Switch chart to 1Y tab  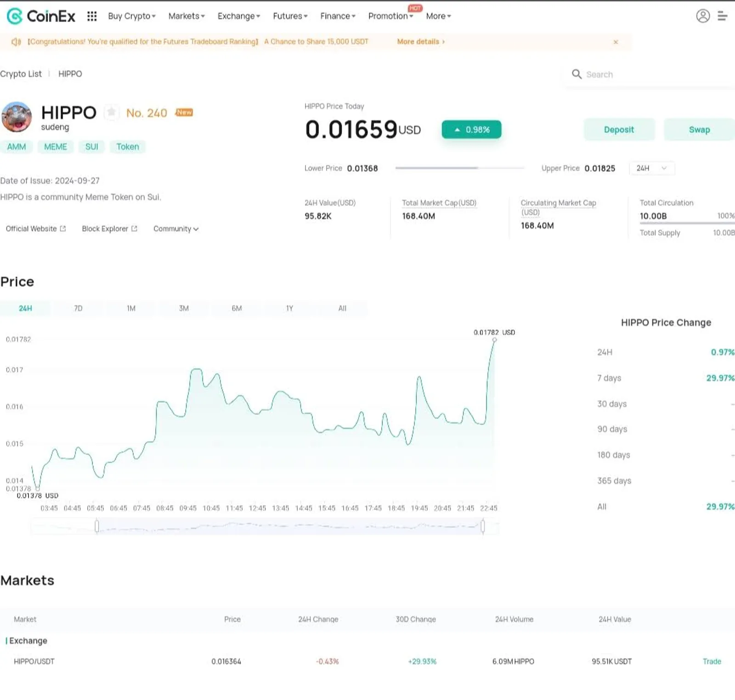coord(289,308)
